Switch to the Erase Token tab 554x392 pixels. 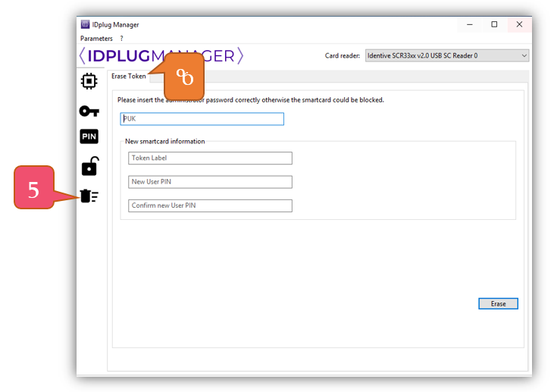(x=129, y=77)
